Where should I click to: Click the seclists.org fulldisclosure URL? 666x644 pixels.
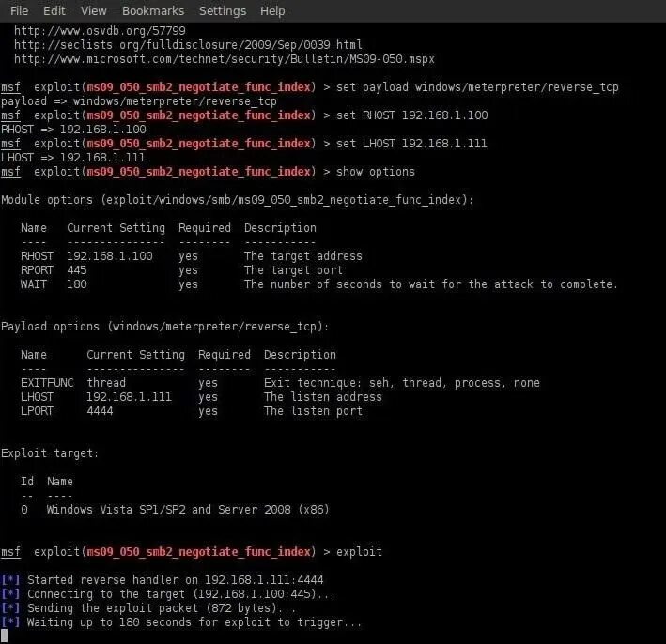[x=188, y=44]
